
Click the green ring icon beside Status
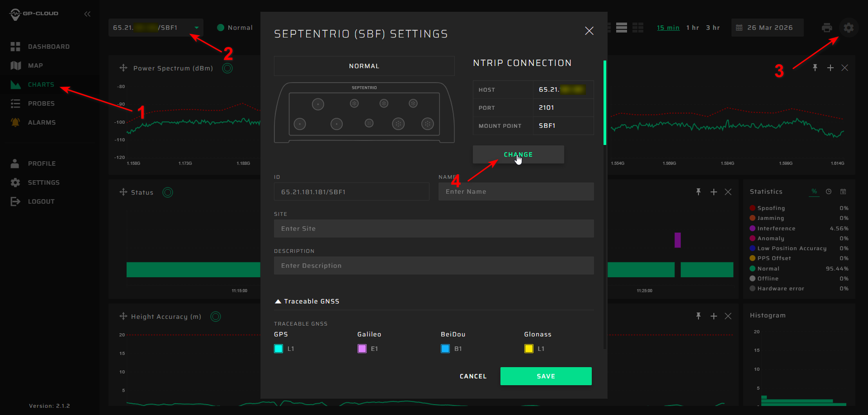coord(168,192)
